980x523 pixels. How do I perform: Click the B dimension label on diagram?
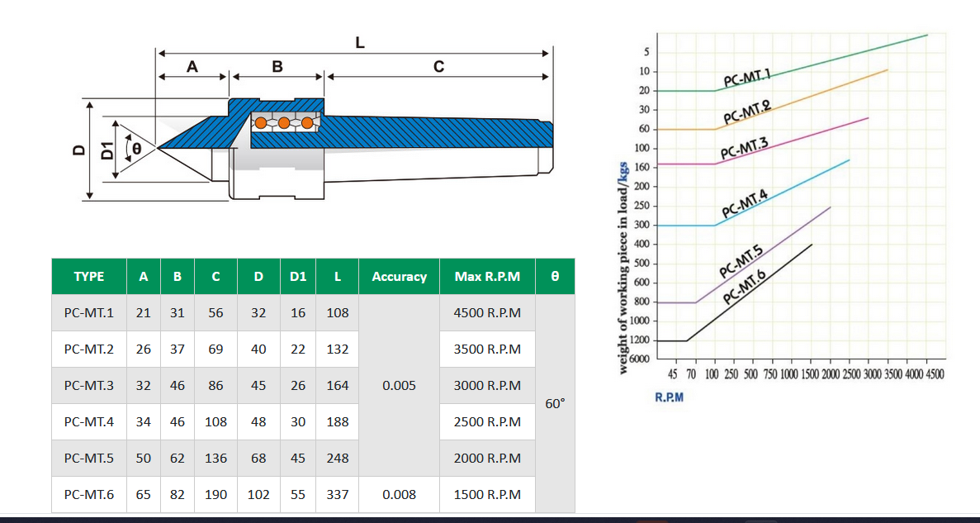pos(277,66)
